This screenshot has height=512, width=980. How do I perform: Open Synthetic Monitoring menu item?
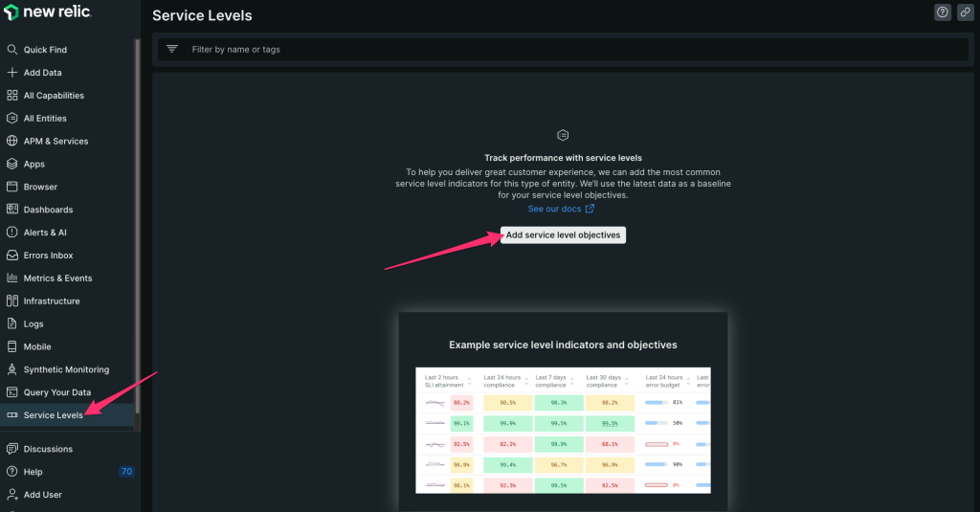coord(68,369)
